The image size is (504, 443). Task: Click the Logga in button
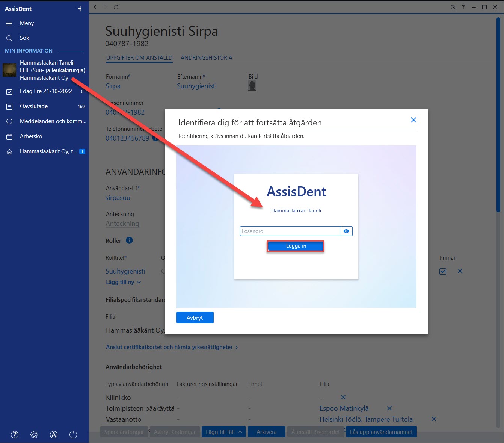[296, 246]
